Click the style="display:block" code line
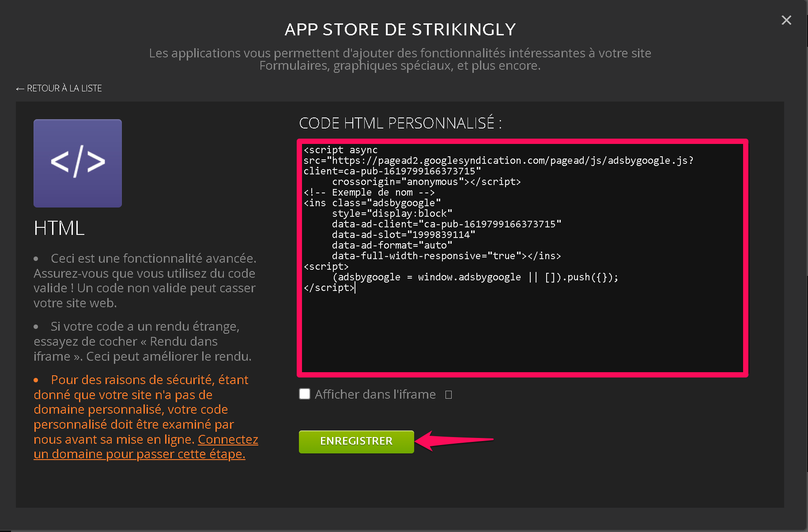Screen dimensions: 808x532 392,214
